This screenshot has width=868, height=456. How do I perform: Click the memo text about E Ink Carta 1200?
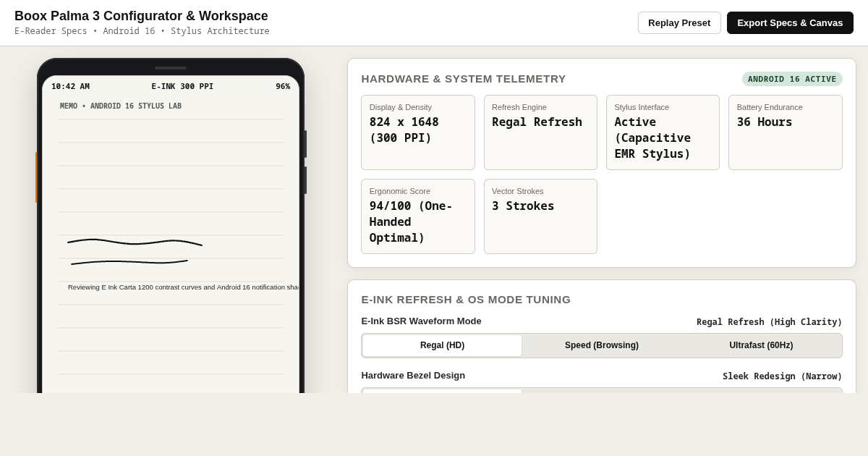pos(184,287)
